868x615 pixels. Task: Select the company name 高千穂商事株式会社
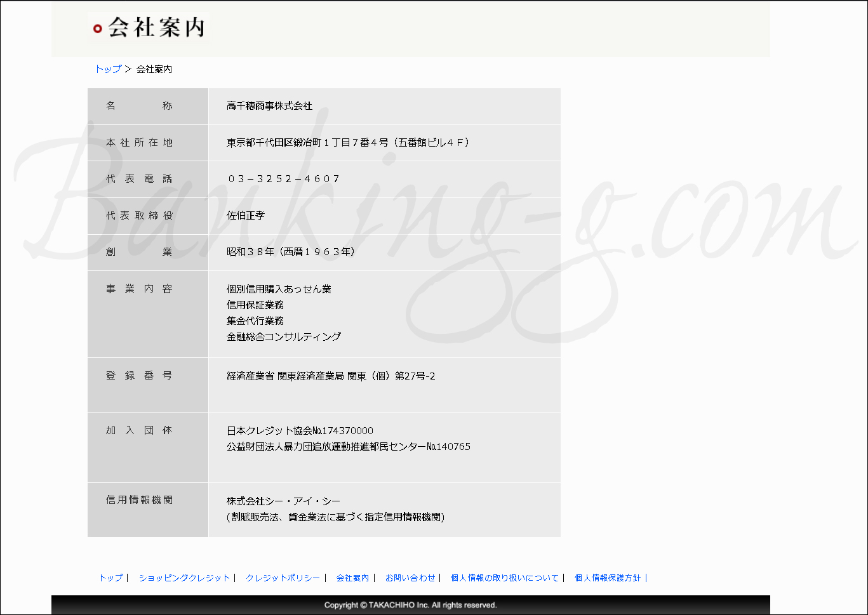coord(269,106)
